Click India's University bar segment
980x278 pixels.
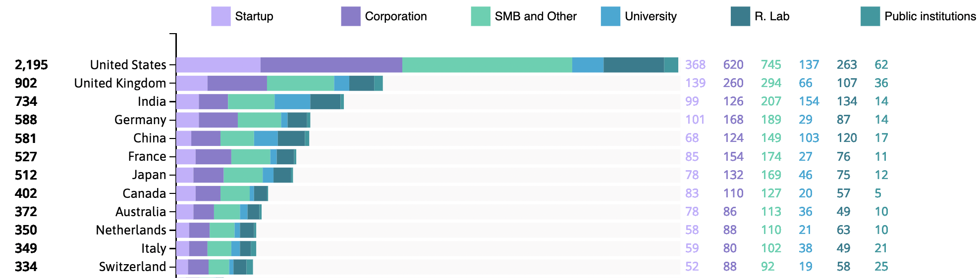pos(292,102)
